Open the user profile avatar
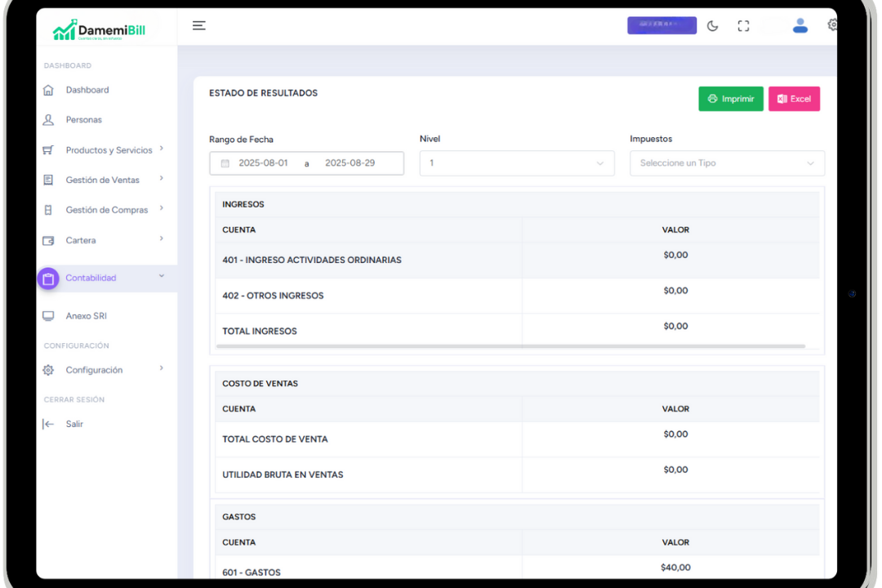The width and height of the screenshot is (882, 588). click(800, 26)
